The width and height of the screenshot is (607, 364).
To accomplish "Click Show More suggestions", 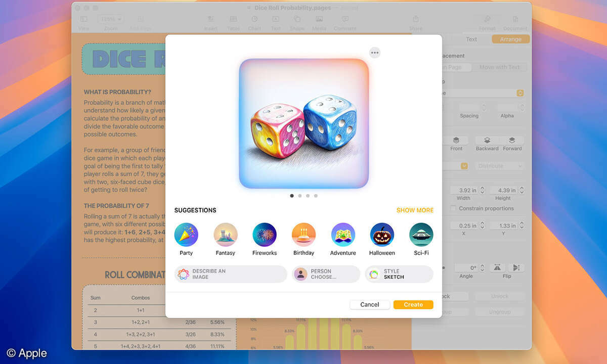I will click(415, 210).
